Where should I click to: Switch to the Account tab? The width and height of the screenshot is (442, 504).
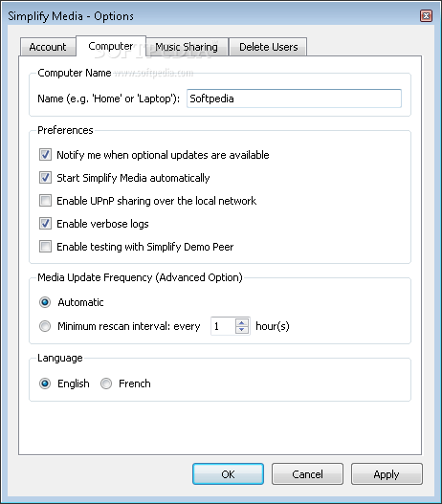(x=48, y=47)
